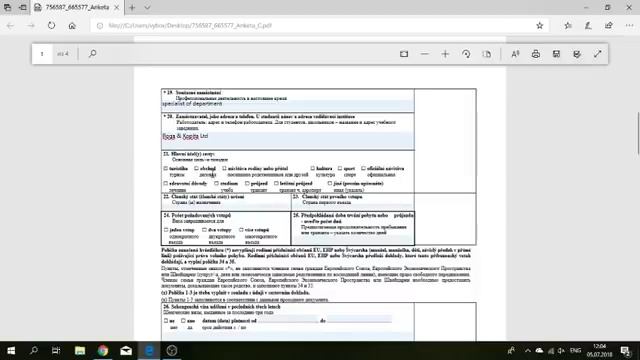Rotate the PDF with the rotate icon
The width and height of the screenshot is (640, 360).
466,54
